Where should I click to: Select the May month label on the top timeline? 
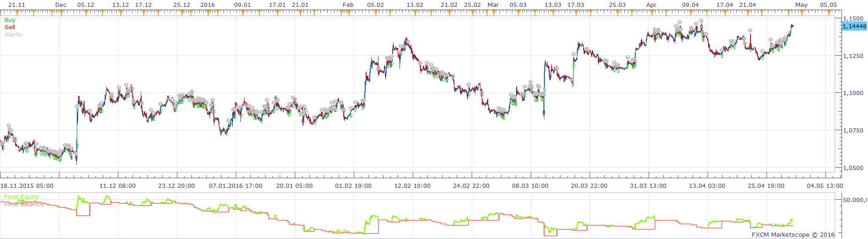pyautogui.click(x=801, y=5)
